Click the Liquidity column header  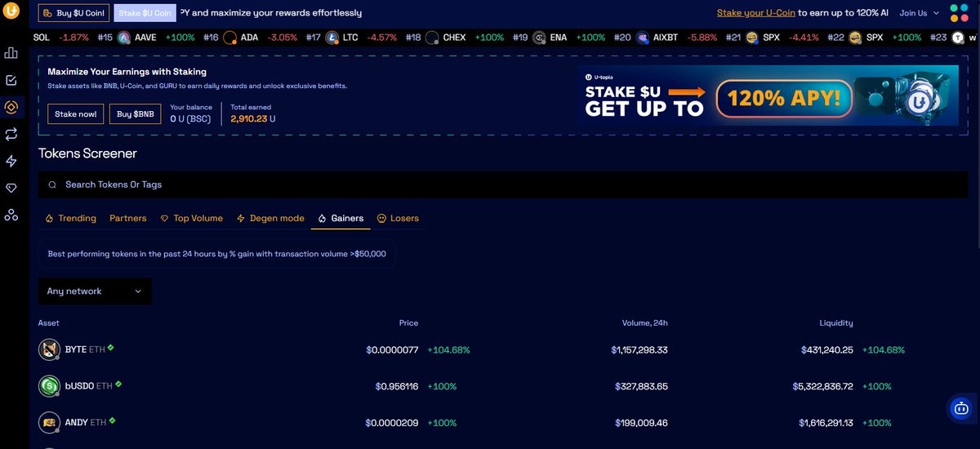click(x=836, y=323)
